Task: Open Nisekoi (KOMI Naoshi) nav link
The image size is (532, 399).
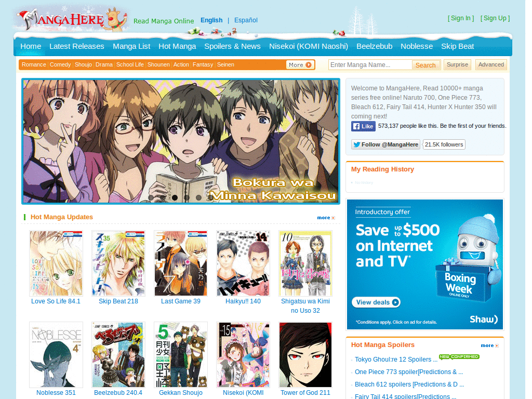Action: (x=309, y=46)
